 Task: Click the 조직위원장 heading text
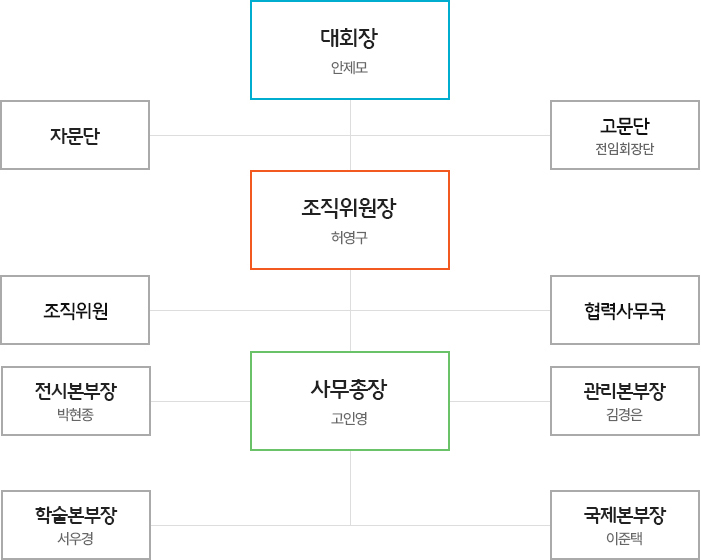tap(349, 208)
